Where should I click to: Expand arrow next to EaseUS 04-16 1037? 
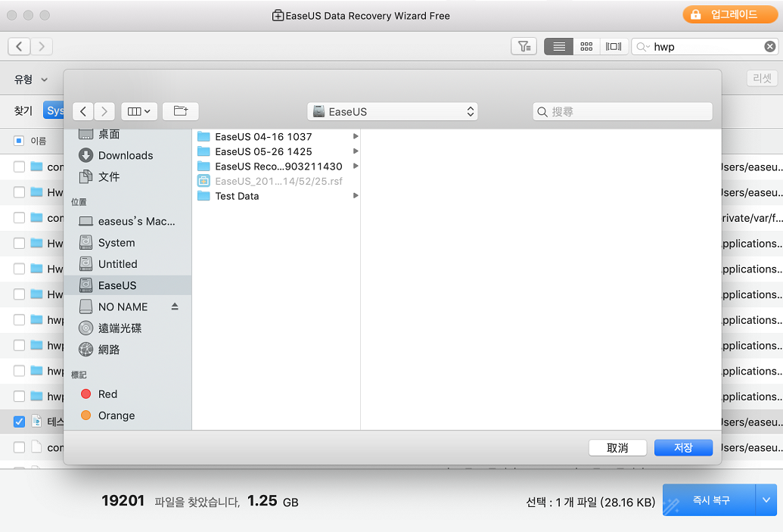coord(356,136)
